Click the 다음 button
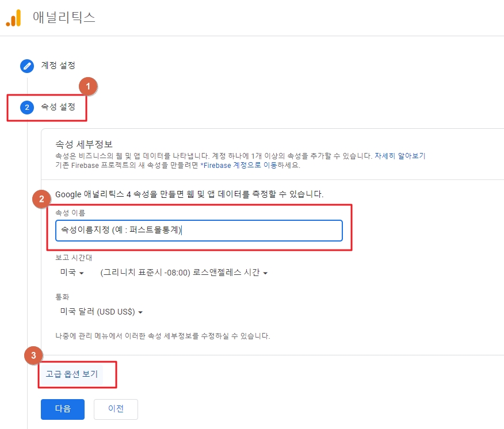This screenshot has width=504, height=429. [x=63, y=409]
